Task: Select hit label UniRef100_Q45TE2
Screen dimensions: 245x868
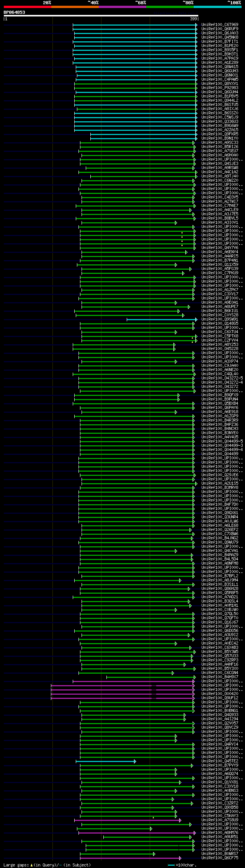Action: pyautogui.click(x=220, y=761)
